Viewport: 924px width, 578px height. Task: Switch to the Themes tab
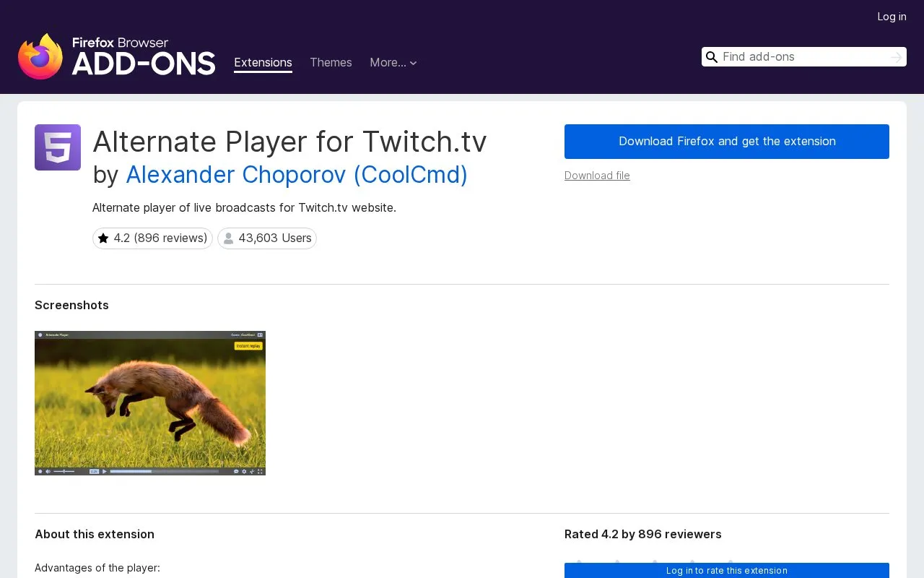click(331, 63)
